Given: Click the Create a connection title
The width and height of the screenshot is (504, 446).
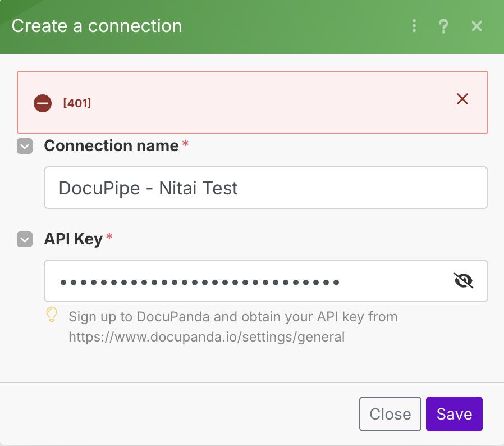Looking at the screenshot, I should click(x=97, y=26).
